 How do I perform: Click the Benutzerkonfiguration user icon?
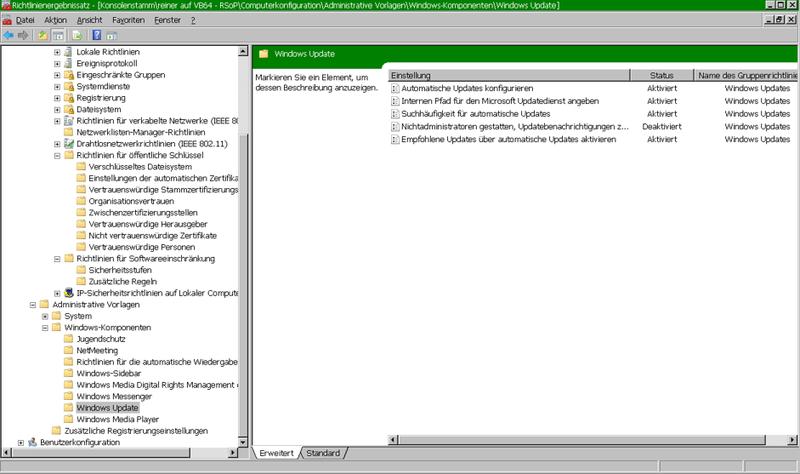pyautogui.click(x=33, y=442)
